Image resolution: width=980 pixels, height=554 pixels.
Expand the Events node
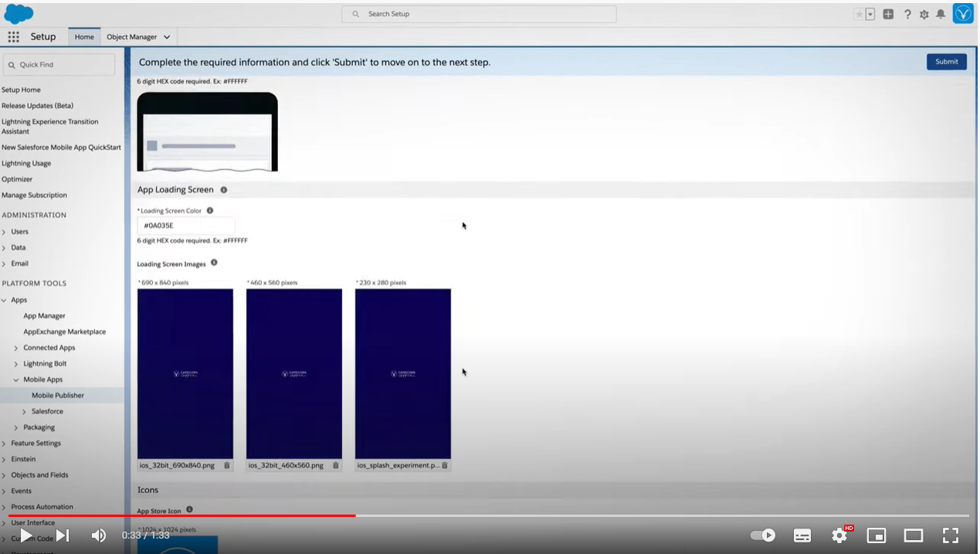point(4,491)
